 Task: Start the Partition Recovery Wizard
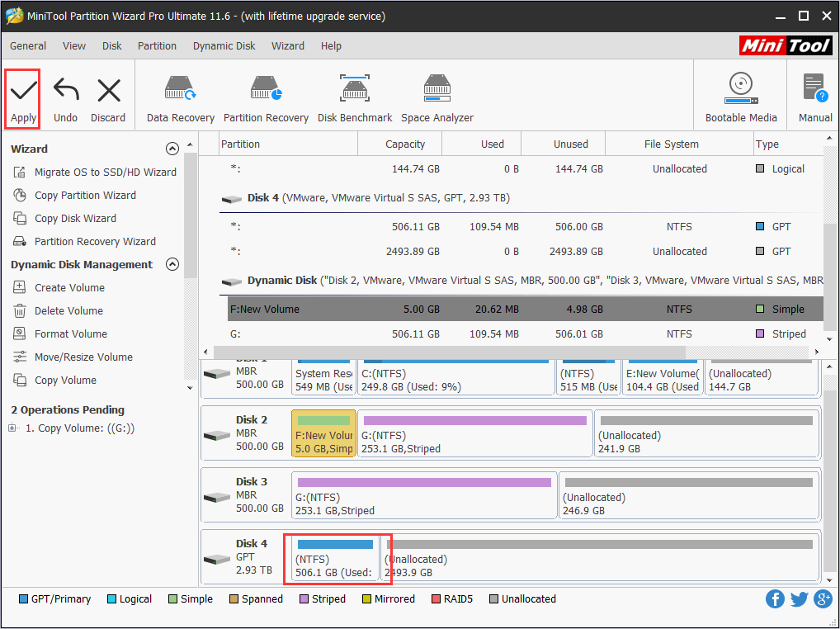pyautogui.click(x=85, y=241)
